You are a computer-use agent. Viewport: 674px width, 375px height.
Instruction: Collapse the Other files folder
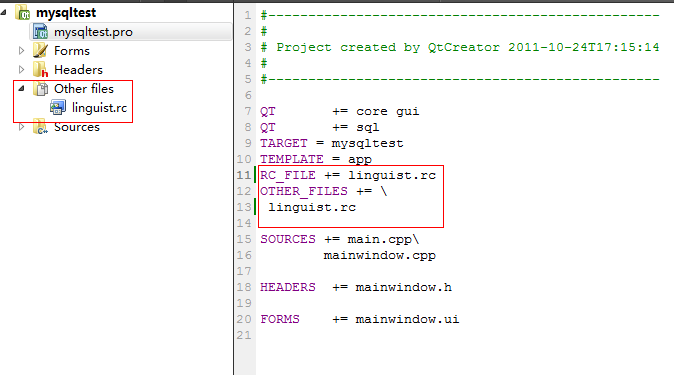point(21,89)
